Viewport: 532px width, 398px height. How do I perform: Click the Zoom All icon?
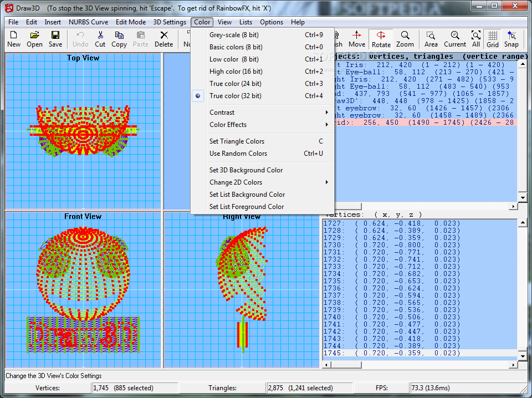click(x=476, y=39)
